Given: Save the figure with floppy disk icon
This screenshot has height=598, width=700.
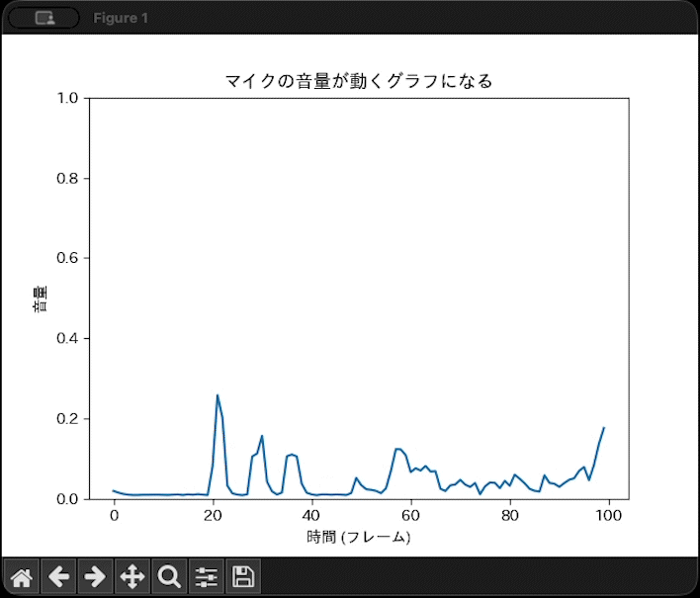Looking at the screenshot, I should [243, 576].
